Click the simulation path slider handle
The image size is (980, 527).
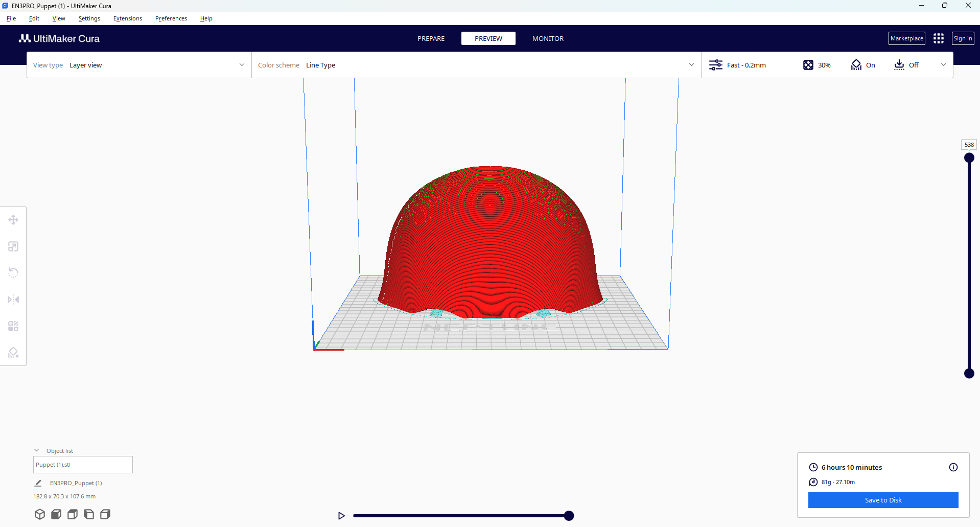[x=569, y=516]
